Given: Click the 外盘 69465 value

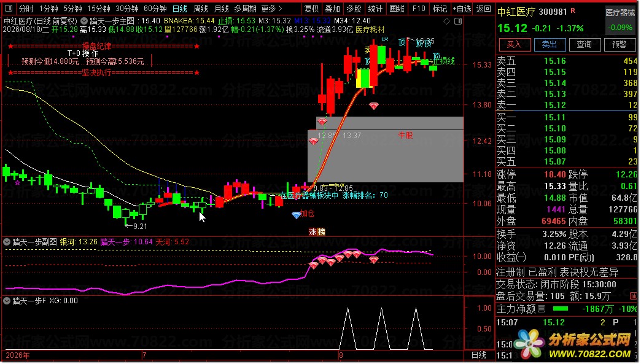Looking at the screenshot, I should tap(554, 222).
